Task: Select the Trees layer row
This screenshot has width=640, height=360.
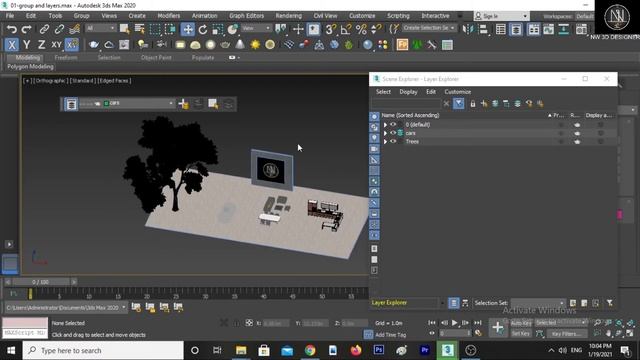Action: 498,142
